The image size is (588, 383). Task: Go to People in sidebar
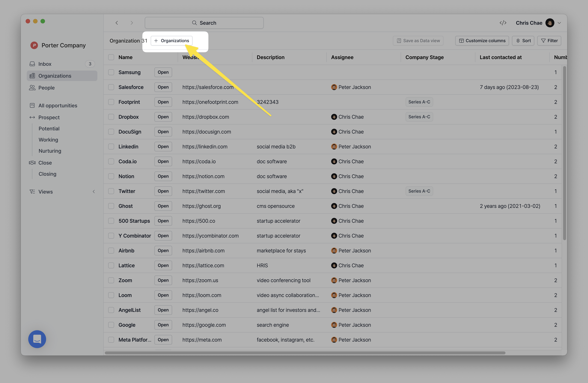(x=46, y=88)
